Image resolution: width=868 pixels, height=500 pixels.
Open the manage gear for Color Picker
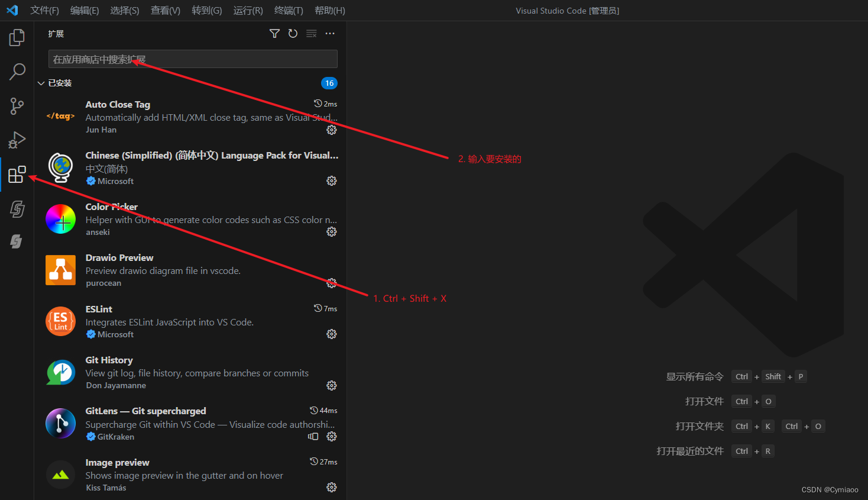coord(332,231)
